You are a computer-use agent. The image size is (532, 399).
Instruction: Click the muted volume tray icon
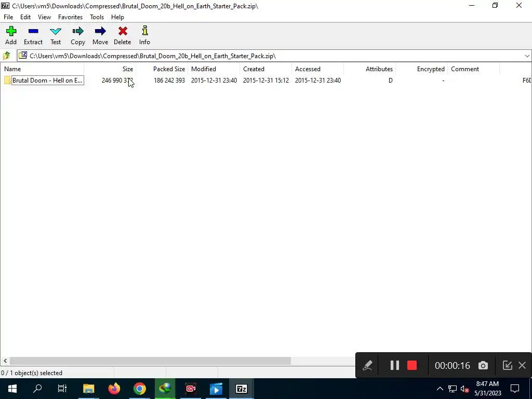(x=465, y=389)
